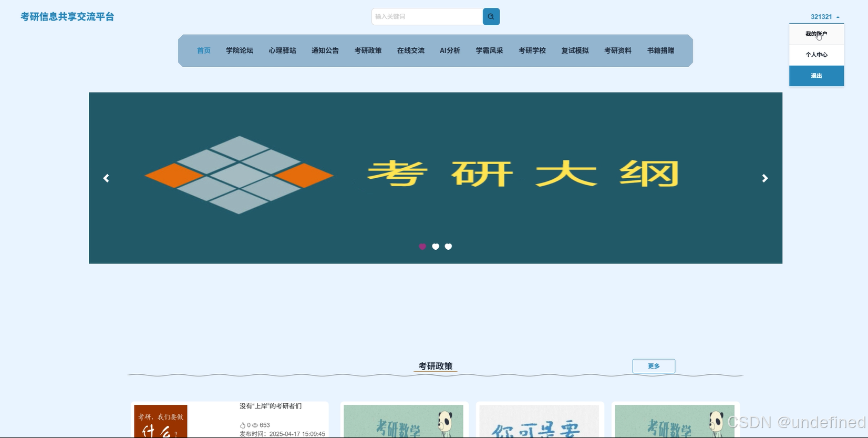Open the AI分析 navigation tab
The width and height of the screenshot is (868, 438).
click(x=450, y=50)
